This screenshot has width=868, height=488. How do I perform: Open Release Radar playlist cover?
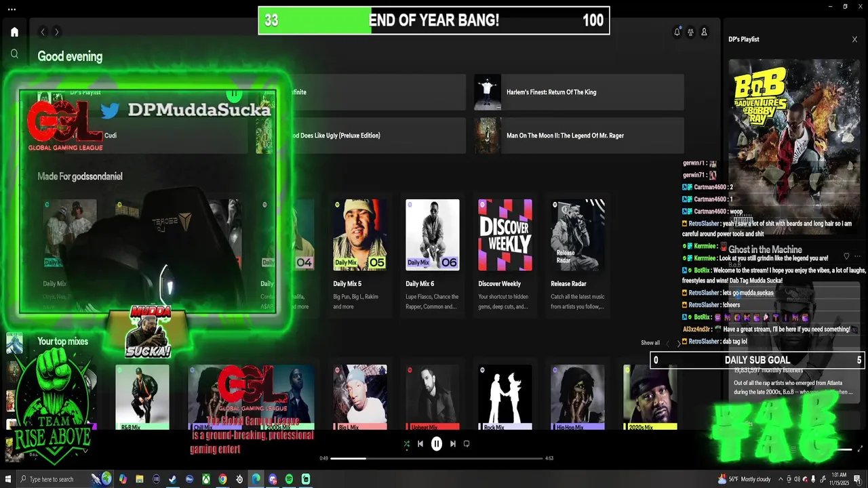[x=578, y=235]
